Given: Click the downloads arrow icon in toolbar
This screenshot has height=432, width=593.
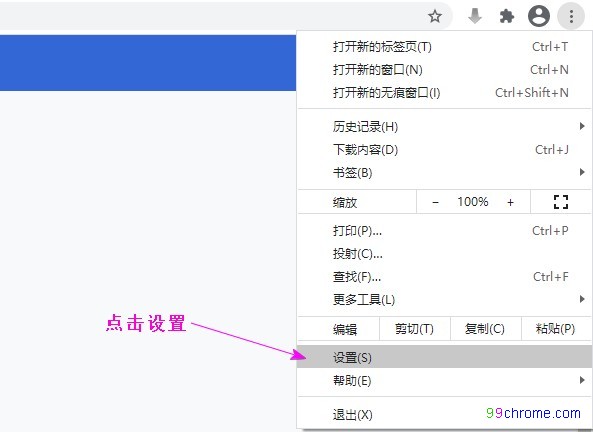Looking at the screenshot, I should (x=475, y=16).
